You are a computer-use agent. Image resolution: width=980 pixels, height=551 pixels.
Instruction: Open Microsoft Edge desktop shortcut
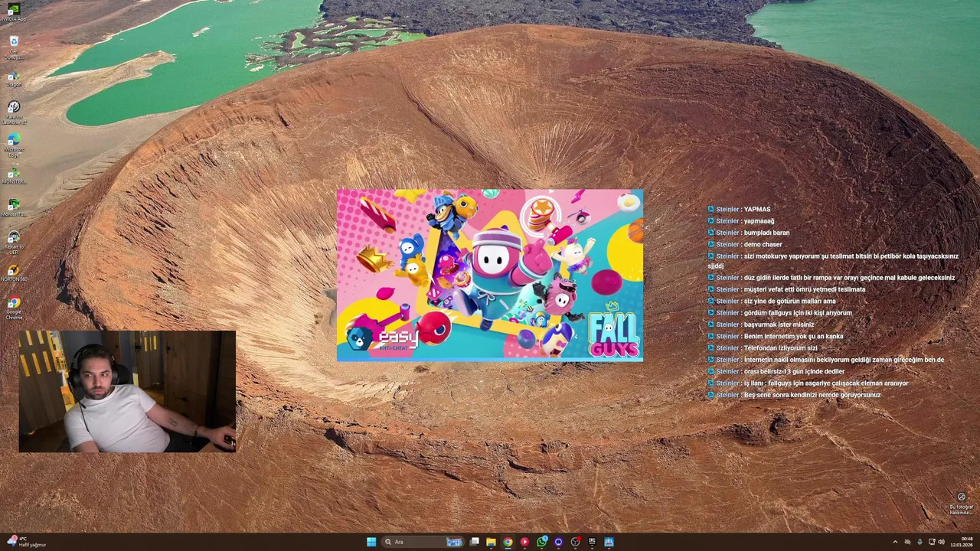[x=14, y=145]
